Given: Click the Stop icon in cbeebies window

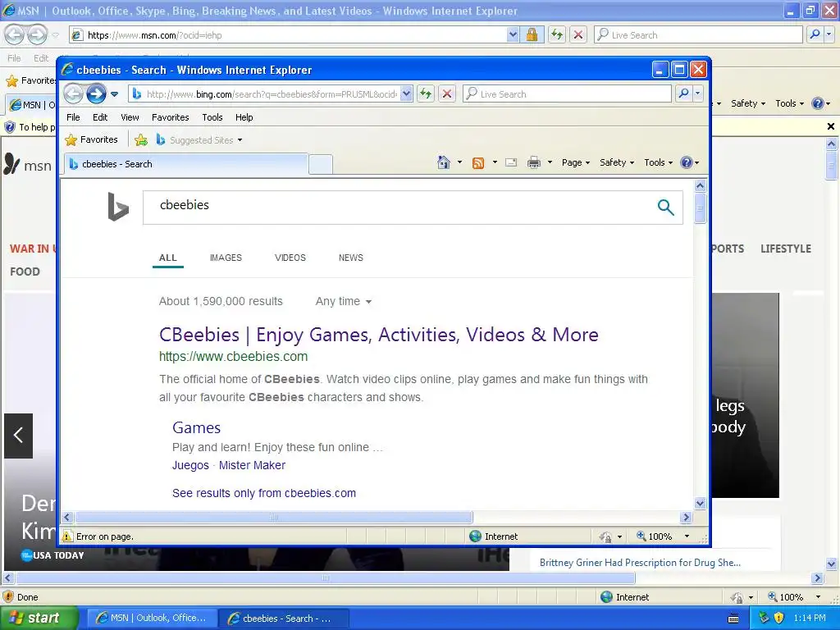Looking at the screenshot, I should coord(447,94).
